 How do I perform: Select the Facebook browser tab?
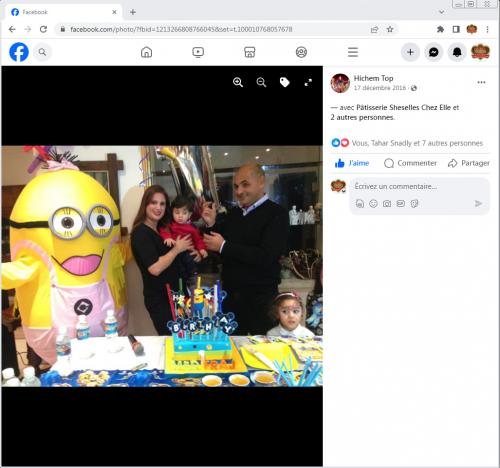[63, 12]
